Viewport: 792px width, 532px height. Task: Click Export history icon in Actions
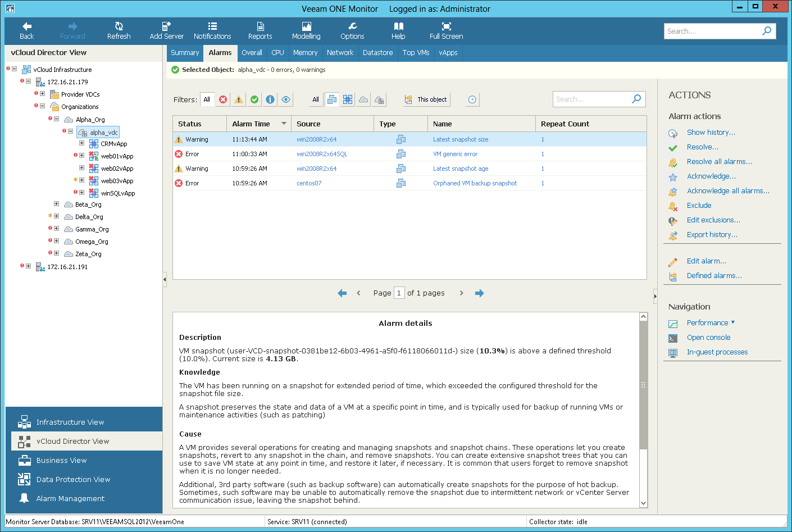pos(673,235)
